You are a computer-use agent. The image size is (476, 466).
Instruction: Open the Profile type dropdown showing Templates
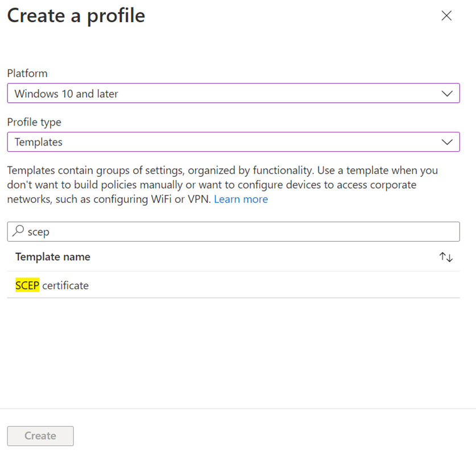(233, 142)
